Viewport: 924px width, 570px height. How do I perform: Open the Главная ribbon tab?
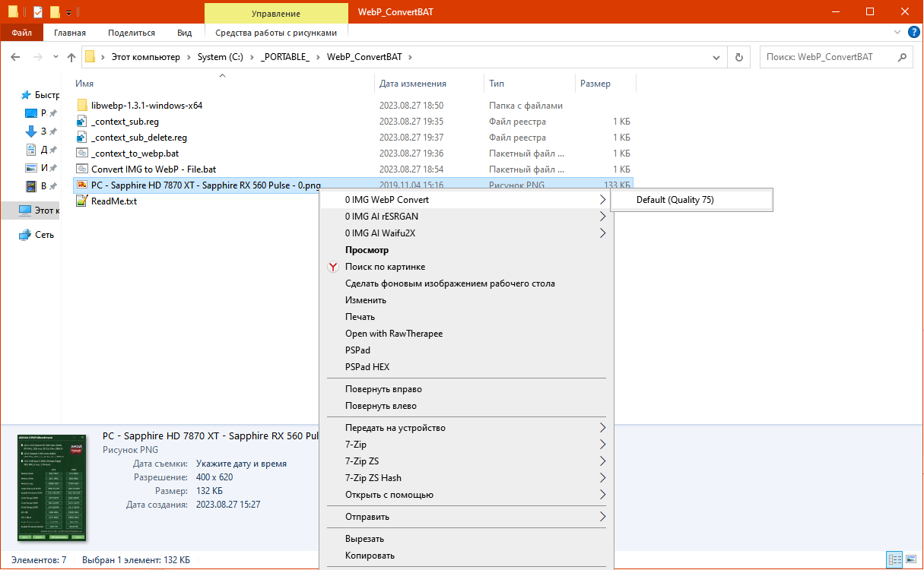point(70,33)
